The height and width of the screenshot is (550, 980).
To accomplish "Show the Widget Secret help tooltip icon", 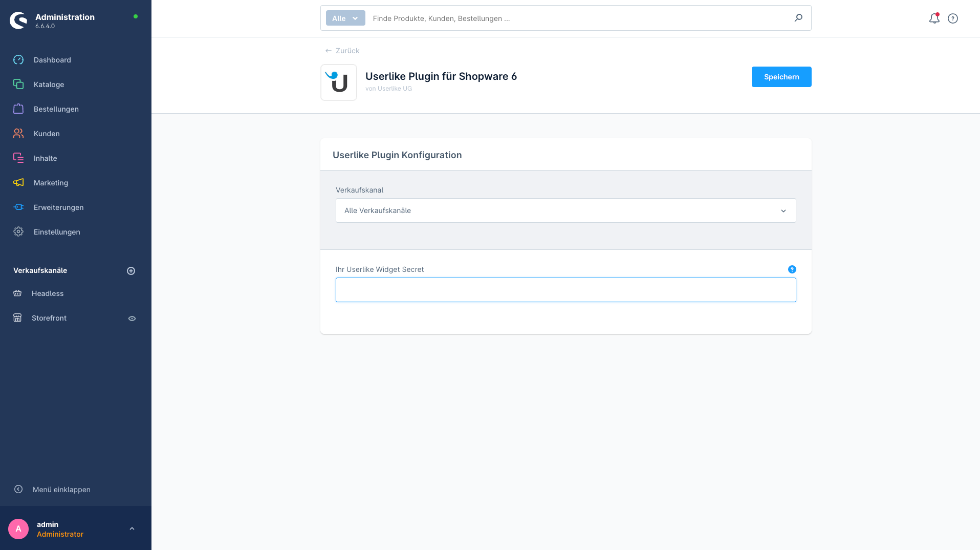I will coord(792,269).
